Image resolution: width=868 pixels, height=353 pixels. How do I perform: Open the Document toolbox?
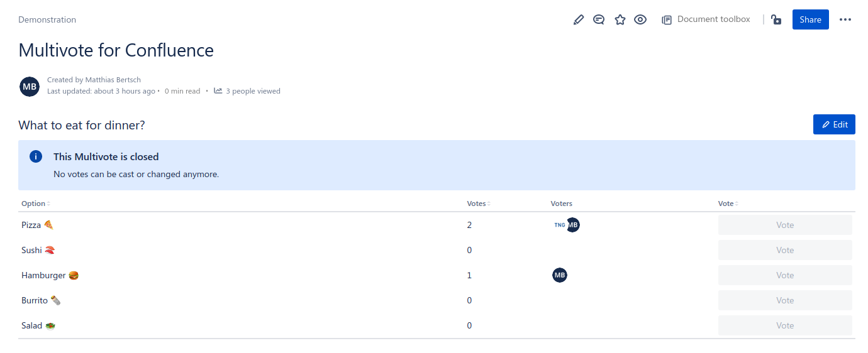click(706, 19)
